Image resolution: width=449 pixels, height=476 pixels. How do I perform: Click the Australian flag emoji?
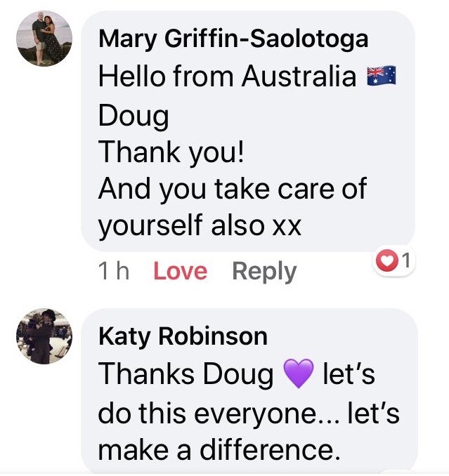[382, 75]
